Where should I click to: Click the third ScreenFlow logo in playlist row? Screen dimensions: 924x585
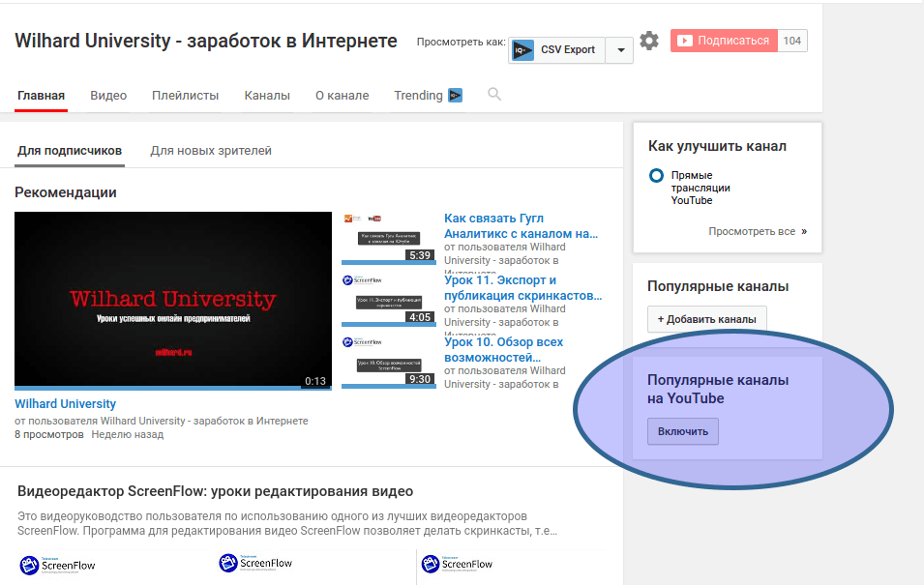click(456, 564)
